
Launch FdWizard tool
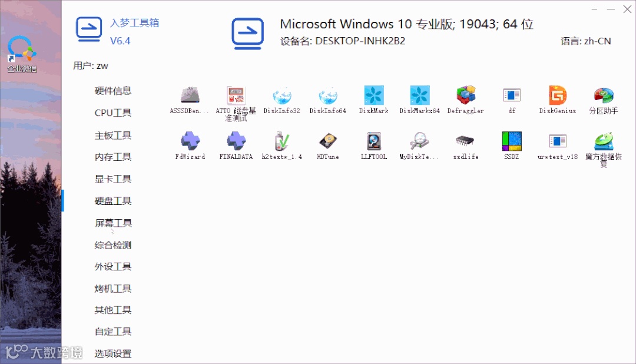[x=190, y=145]
